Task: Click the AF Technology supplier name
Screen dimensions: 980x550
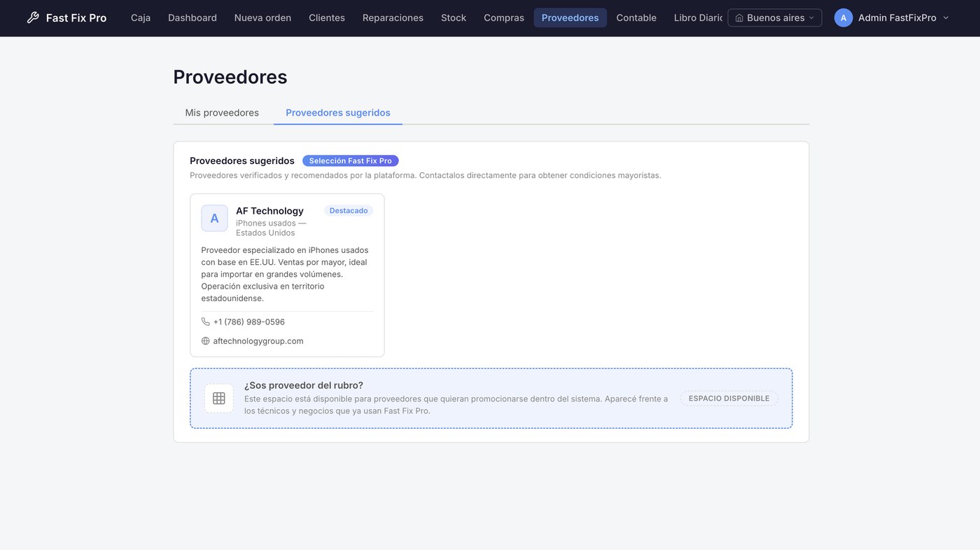Action: (x=269, y=211)
